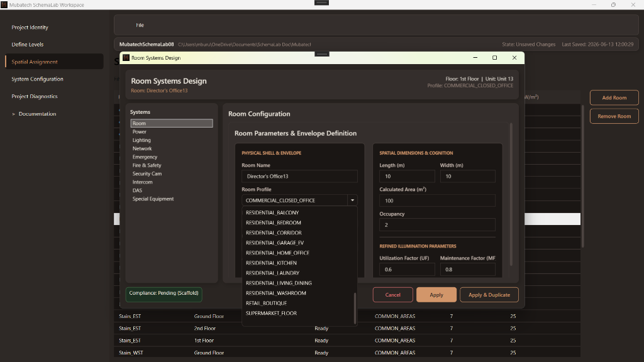Screen dimensions: 644x362
Task: Choose RESIDENTIAL_GARAGE_EV profile option
Action: [298, 243]
